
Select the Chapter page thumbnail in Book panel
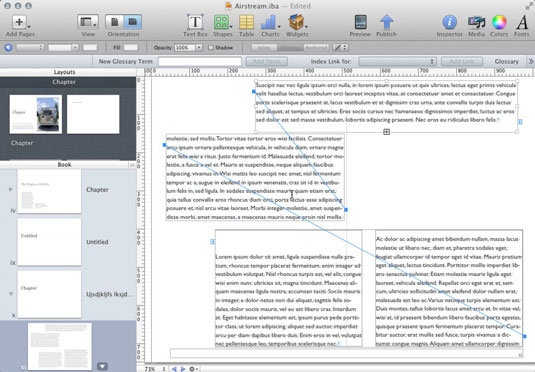49,191
